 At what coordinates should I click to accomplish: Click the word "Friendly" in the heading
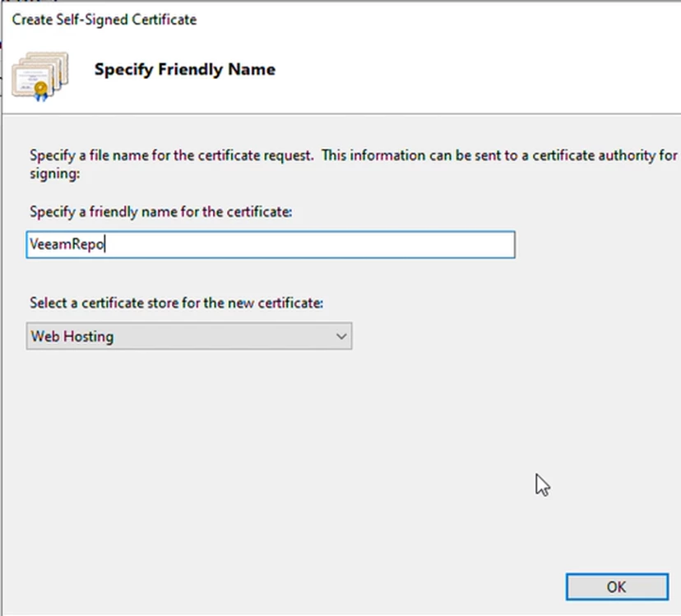[x=183, y=69]
